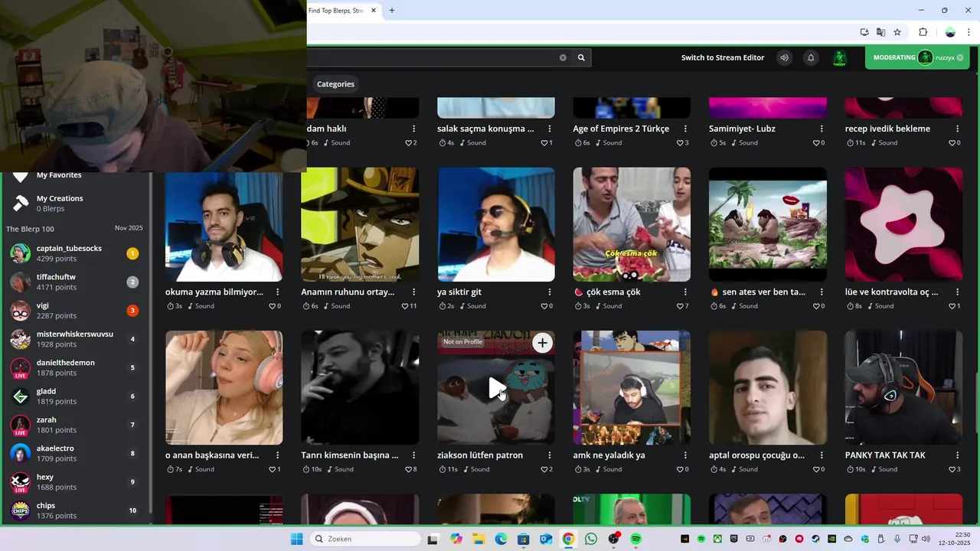Translate this page via address bar icon

(880, 32)
